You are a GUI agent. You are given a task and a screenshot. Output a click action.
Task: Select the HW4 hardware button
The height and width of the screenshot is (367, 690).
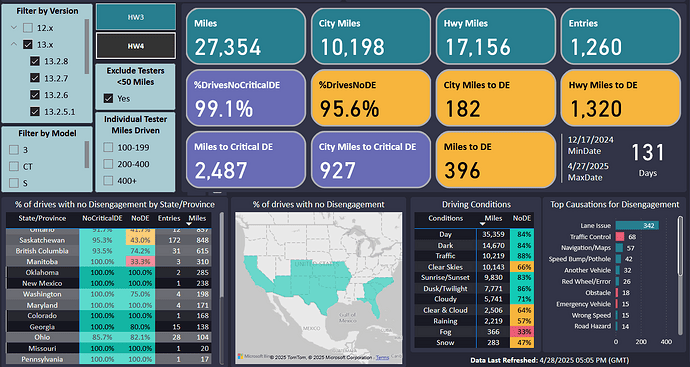136,46
